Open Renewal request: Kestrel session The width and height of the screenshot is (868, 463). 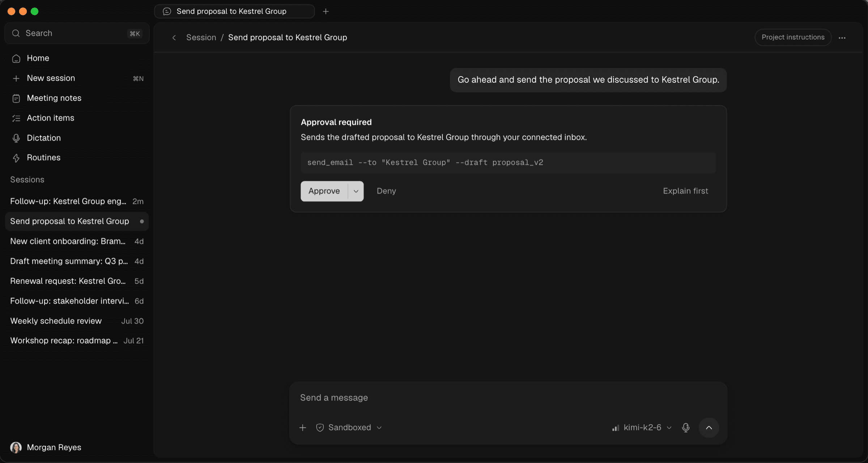click(77, 281)
